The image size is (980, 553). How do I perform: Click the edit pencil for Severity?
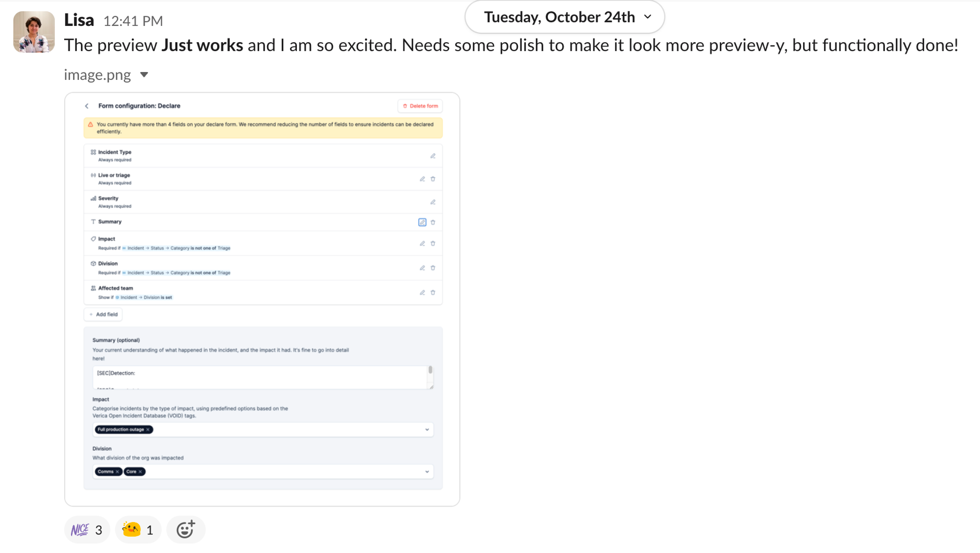coord(433,202)
